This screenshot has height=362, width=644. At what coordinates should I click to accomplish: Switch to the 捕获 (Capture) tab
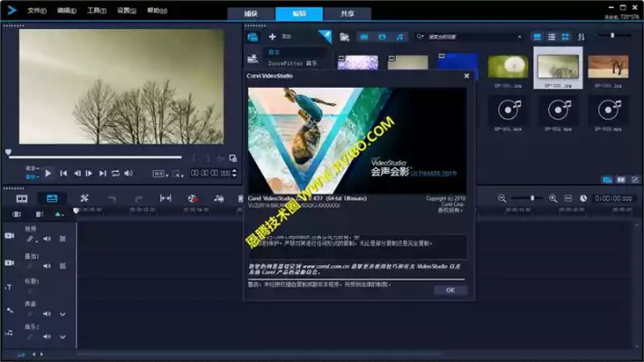pyautogui.click(x=251, y=14)
